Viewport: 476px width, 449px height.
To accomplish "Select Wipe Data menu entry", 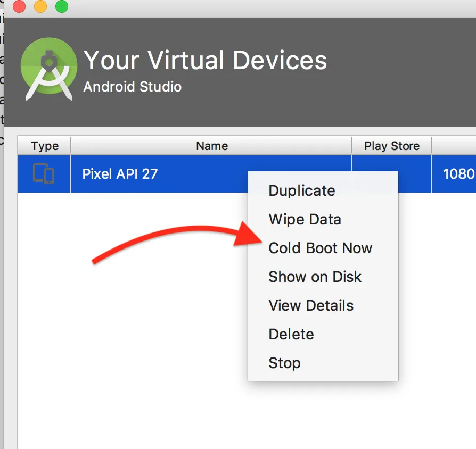I will point(323,219).
